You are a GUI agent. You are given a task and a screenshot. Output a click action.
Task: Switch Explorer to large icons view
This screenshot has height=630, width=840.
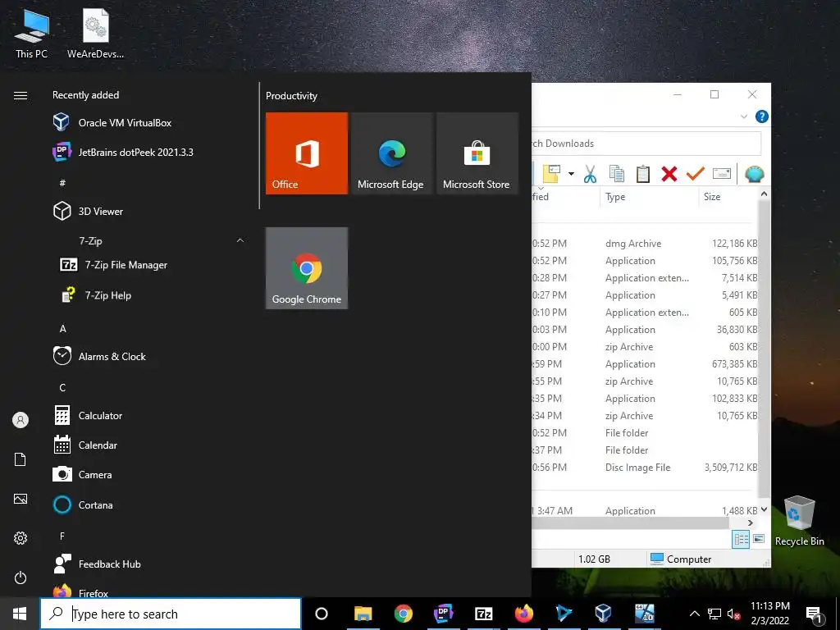(x=759, y=539)
